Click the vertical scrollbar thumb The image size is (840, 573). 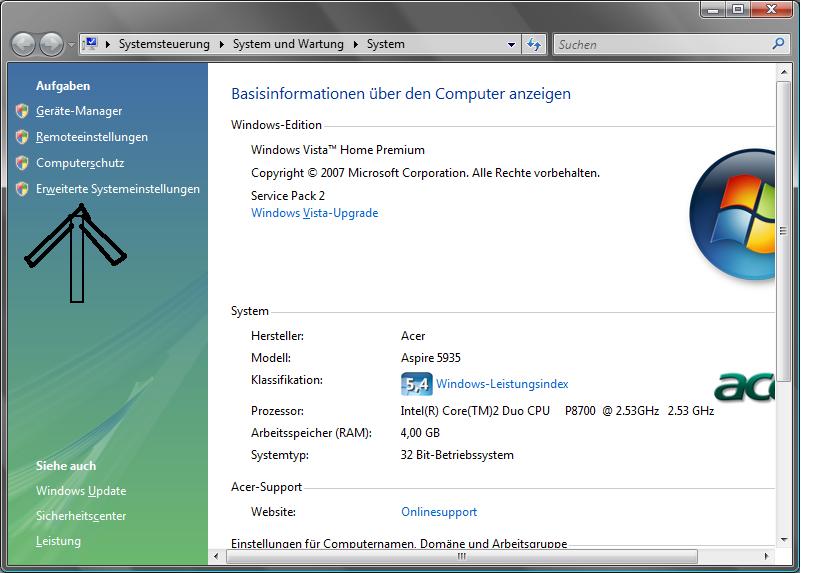click(784, 231)
